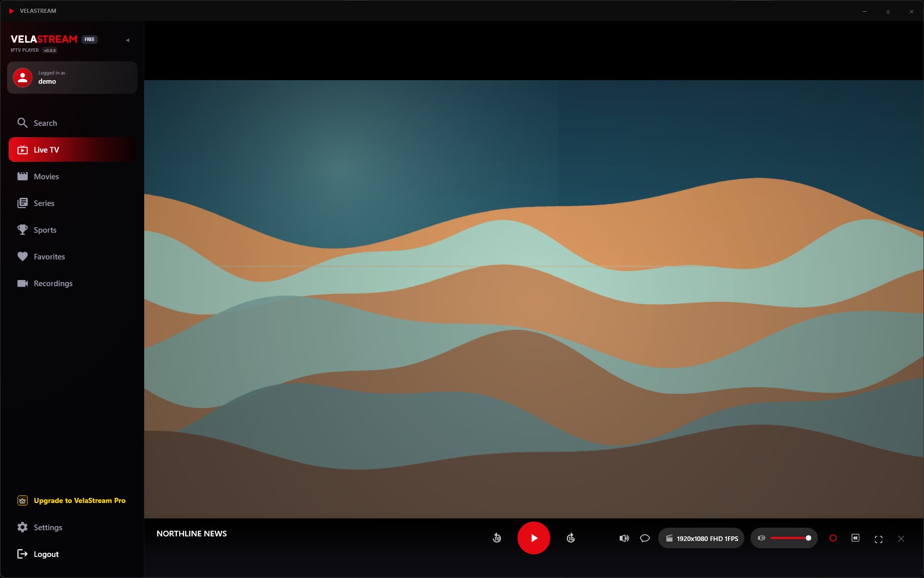Open Recordings page
The height and width of the screenshot is (578, 924).
coord(72,283)
